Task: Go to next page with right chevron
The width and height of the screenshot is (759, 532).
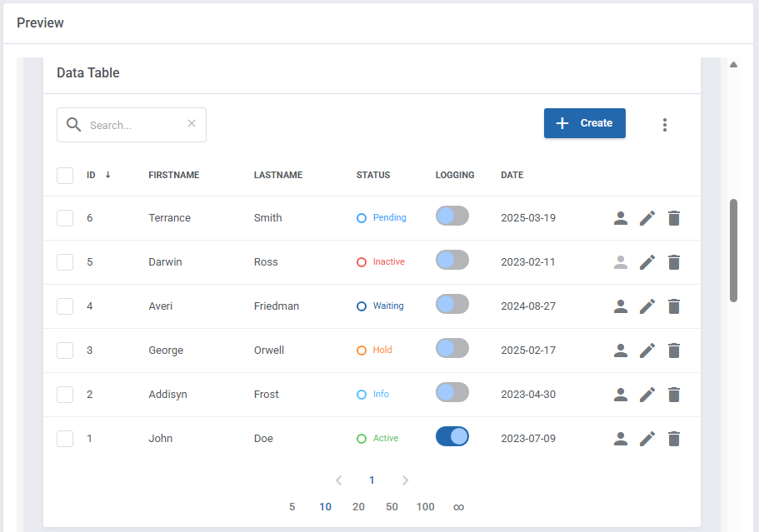Action: pyautogui.click(x=406, y=480)
